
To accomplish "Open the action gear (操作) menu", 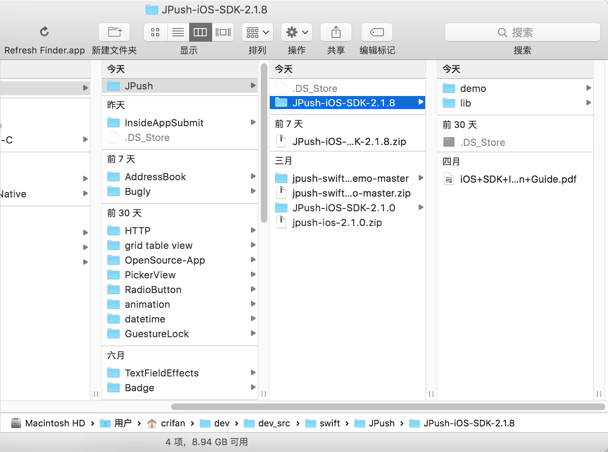I will coord(297,32).
